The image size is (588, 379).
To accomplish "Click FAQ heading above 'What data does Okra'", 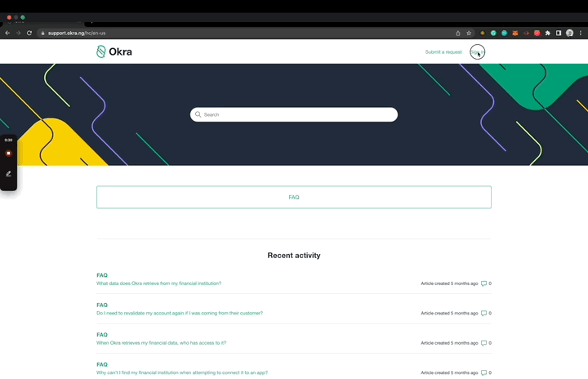I will pos(102,275).
